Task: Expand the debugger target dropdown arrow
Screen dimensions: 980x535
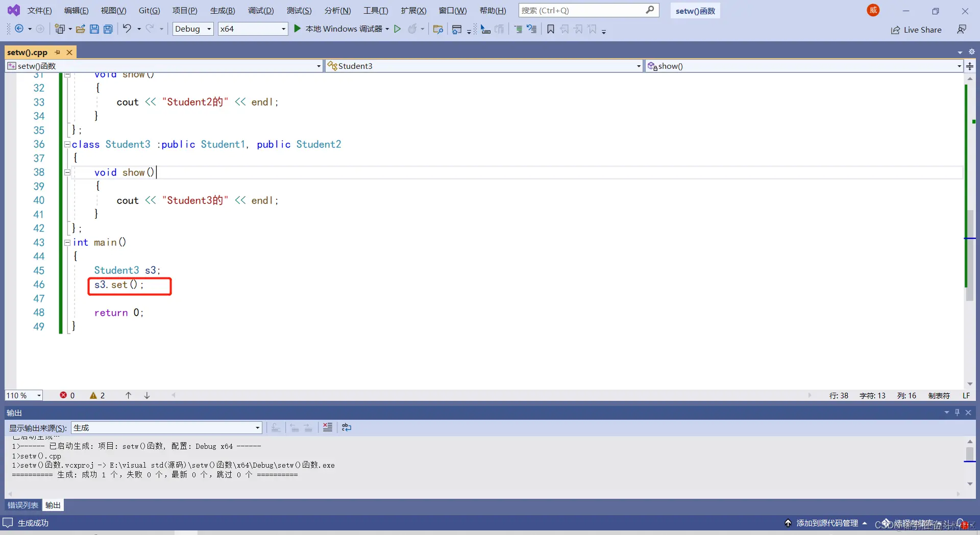Action: tap(387, 29)
